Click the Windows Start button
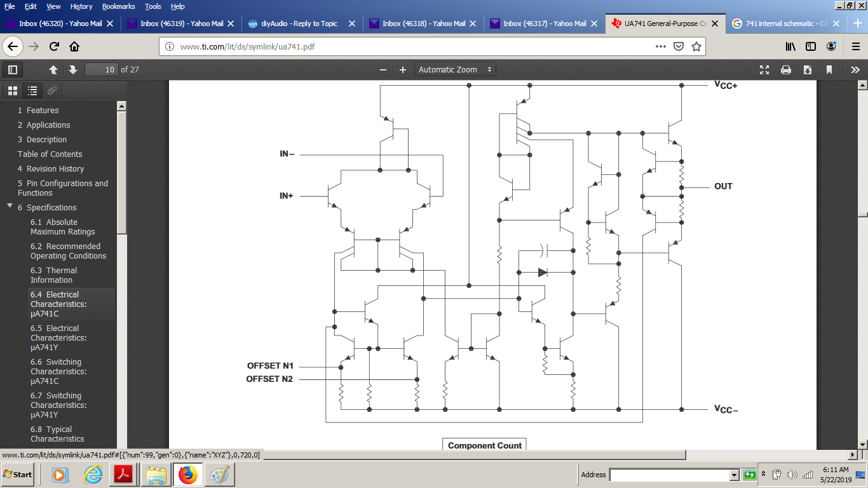 [18, 475]
